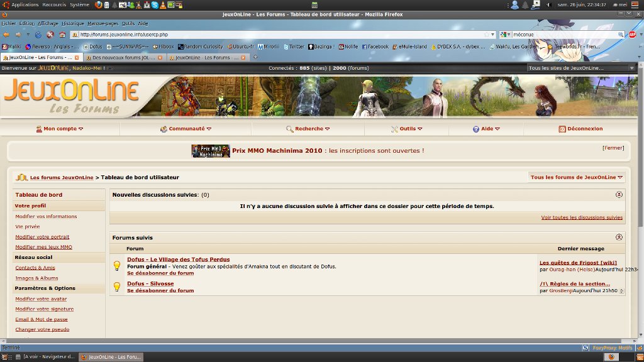Open the back/forward history dropdown arrow
Image resolution: width=644 pixels, height=362 pixels.
28,35
